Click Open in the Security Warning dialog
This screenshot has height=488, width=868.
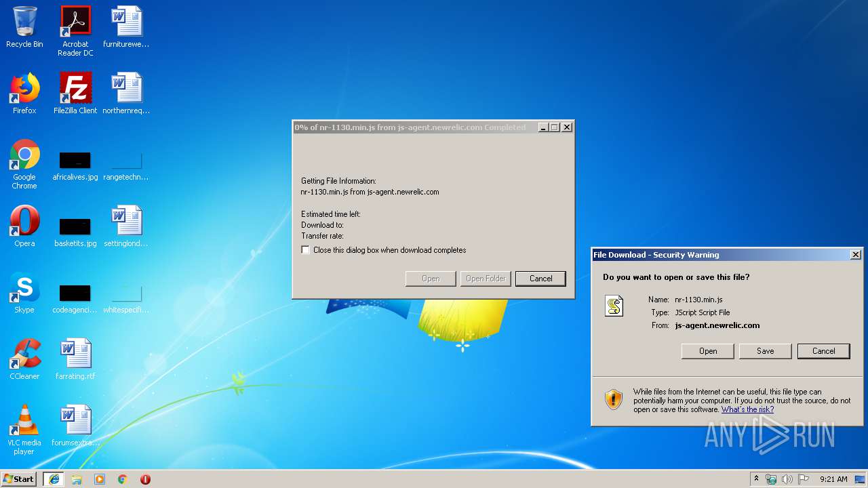(708, 351)
